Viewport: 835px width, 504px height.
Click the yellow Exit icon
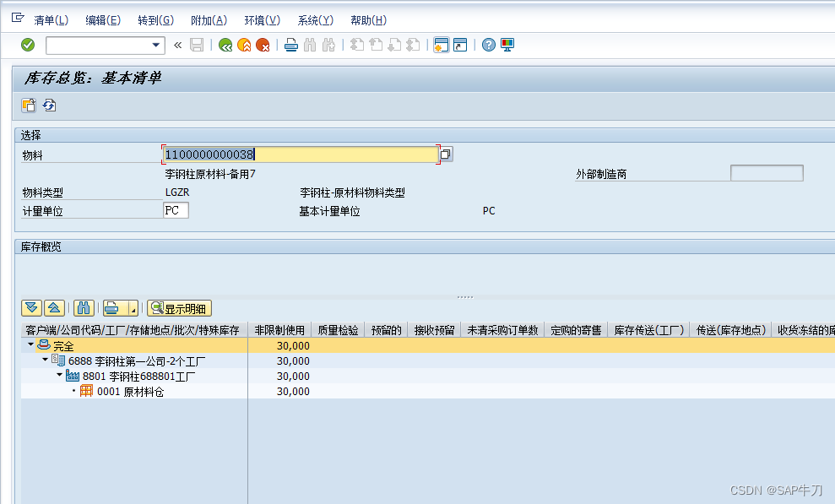tap(244, 46)
